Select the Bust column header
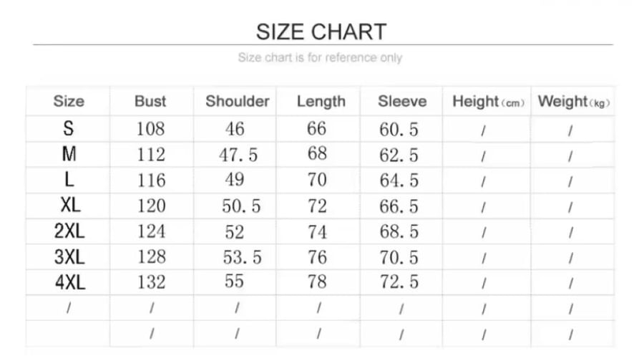The height and width of the screenshot is (361, 644). pos(150,101)
